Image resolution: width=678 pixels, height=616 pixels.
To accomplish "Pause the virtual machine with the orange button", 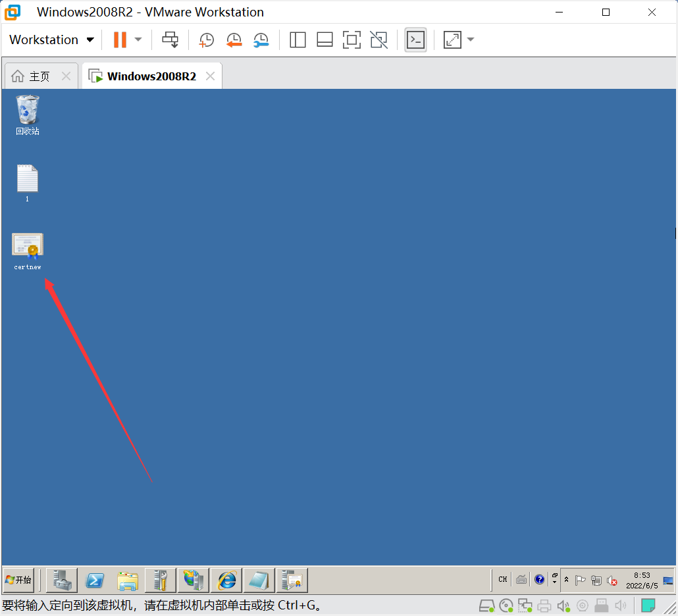I will coord(120,39).
